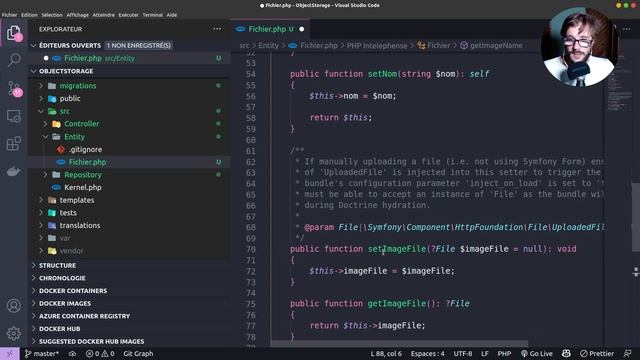Change indentation via Espaces: 4
640x360 pixels.
pos(427,353)
